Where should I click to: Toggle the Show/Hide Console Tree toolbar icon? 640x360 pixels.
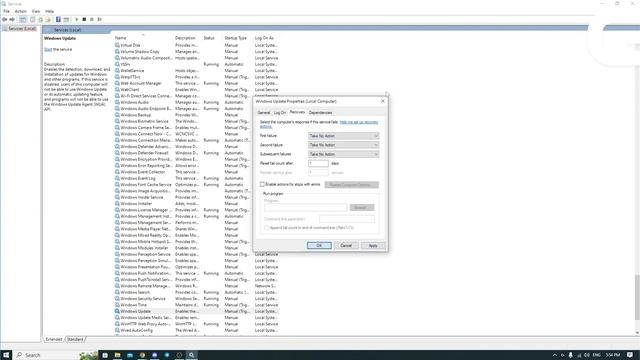[x=23, y=19]
